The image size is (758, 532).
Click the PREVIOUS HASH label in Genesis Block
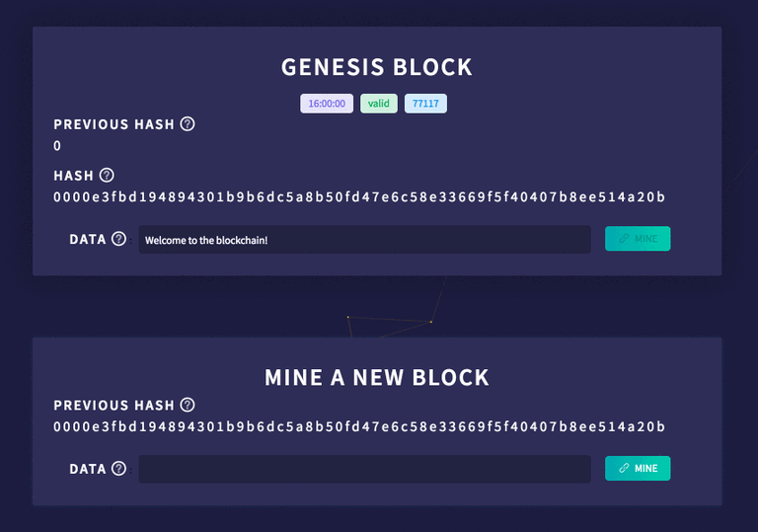point(114,124)
